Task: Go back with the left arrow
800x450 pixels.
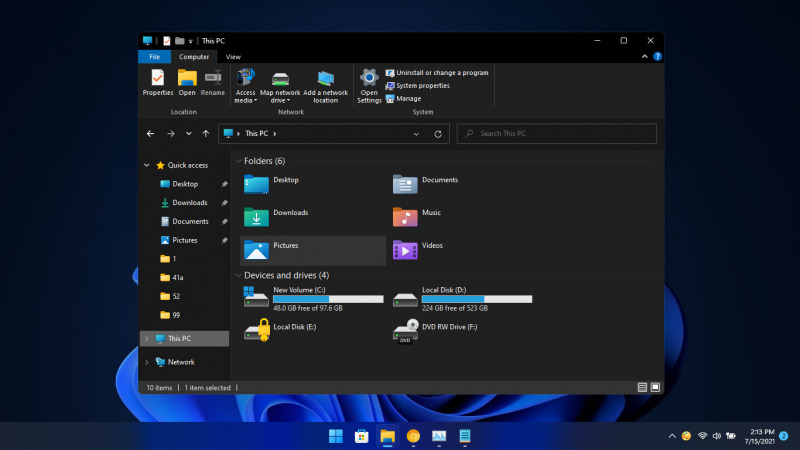Action: click(x=151, y=134)
